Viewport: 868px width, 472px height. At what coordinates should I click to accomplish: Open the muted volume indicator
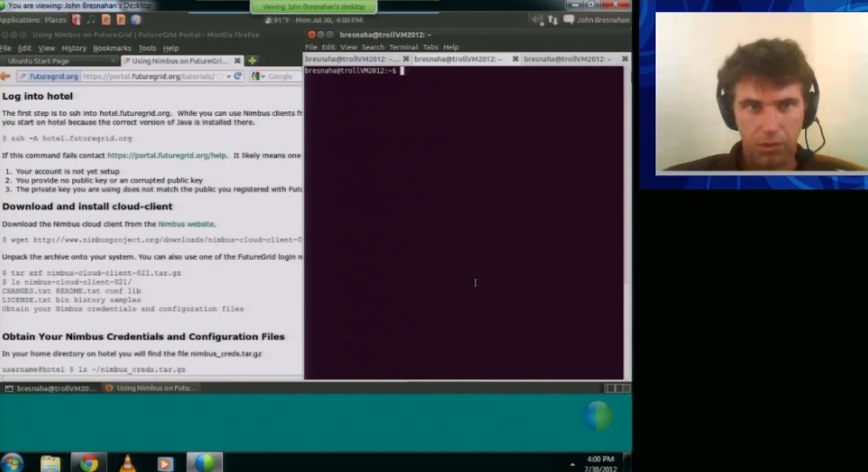pos(537,20)
